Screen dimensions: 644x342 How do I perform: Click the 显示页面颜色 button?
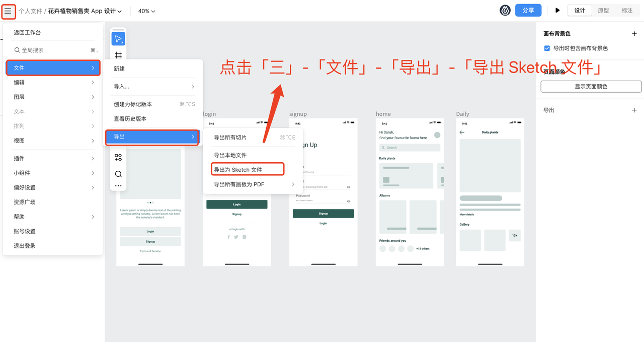tap(591, 87)
